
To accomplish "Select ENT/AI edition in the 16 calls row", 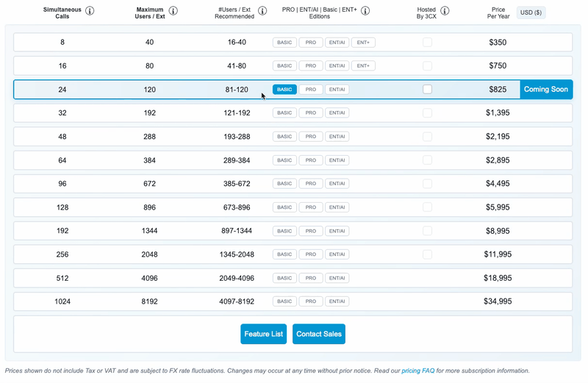I will 337,65.
